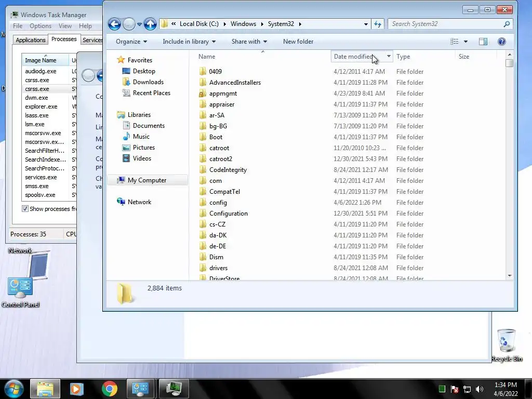Click Action Center flag tray icon
532x399 pixels.
pos(455,389)
